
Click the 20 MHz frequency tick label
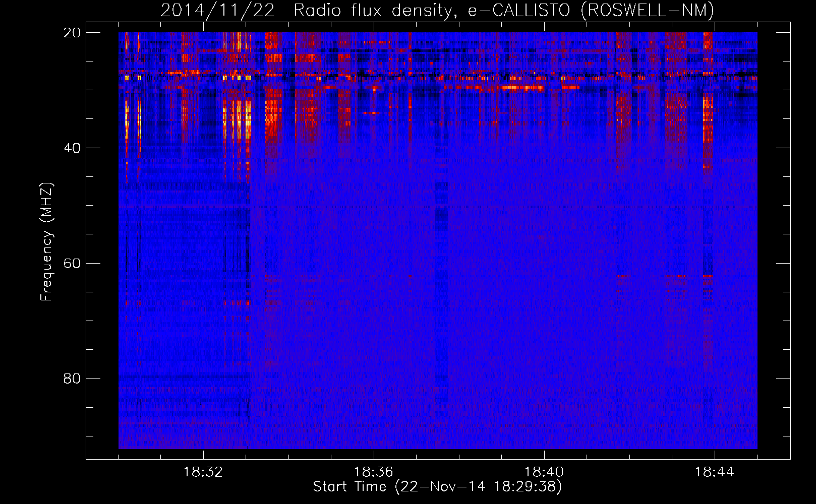pos(72,32)
